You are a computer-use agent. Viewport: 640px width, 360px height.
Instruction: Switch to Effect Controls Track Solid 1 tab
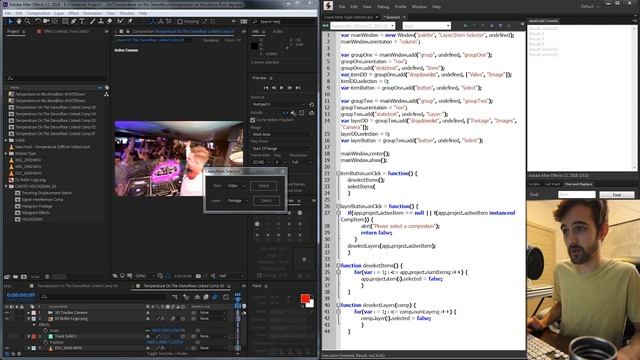pyautogui.click(x=67, y=31)
